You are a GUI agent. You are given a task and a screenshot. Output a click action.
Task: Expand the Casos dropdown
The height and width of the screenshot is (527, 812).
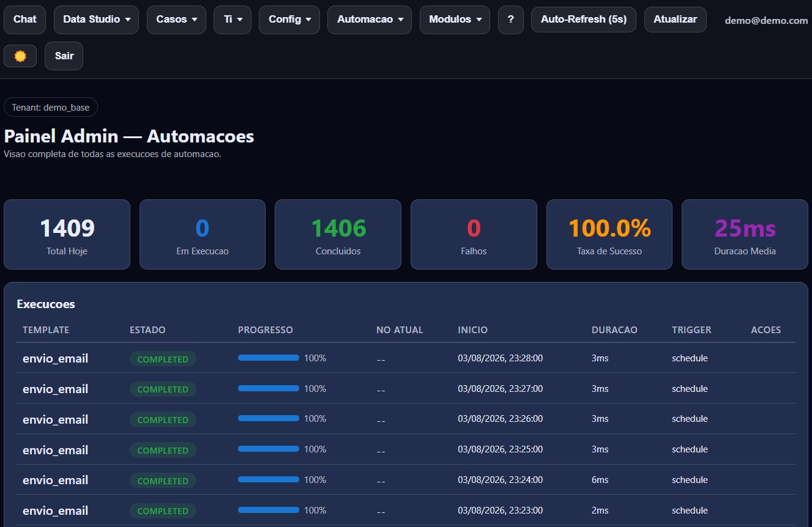pos(176,20)
